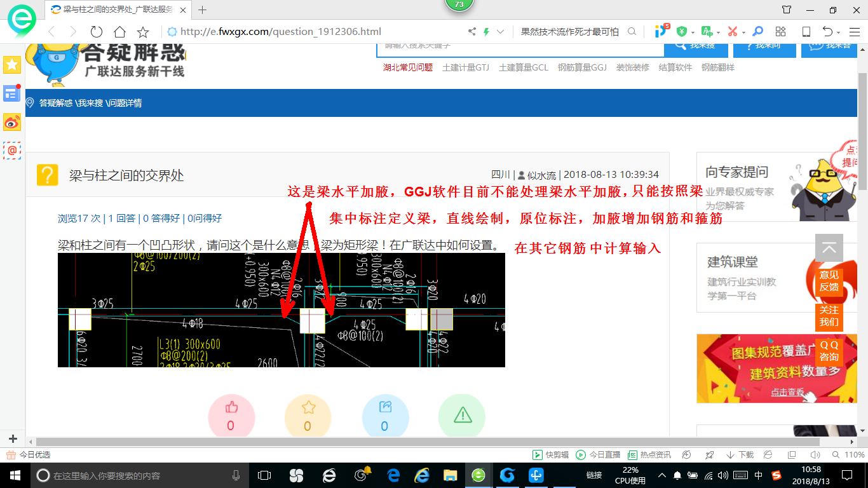Click the search magnifier in search box
868x488 pixels.
632,32
